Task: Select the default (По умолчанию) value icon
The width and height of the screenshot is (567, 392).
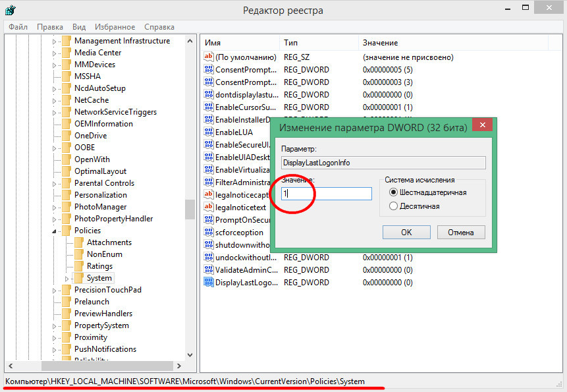Action: pyautogui.click(x=209, y=57)
